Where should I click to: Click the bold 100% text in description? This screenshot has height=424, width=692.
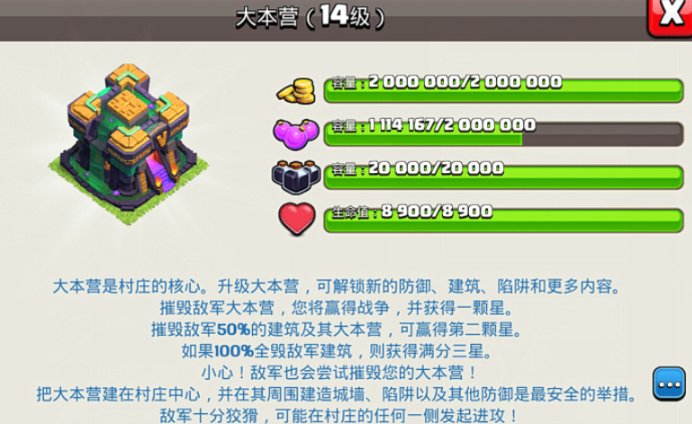(234, 351)
